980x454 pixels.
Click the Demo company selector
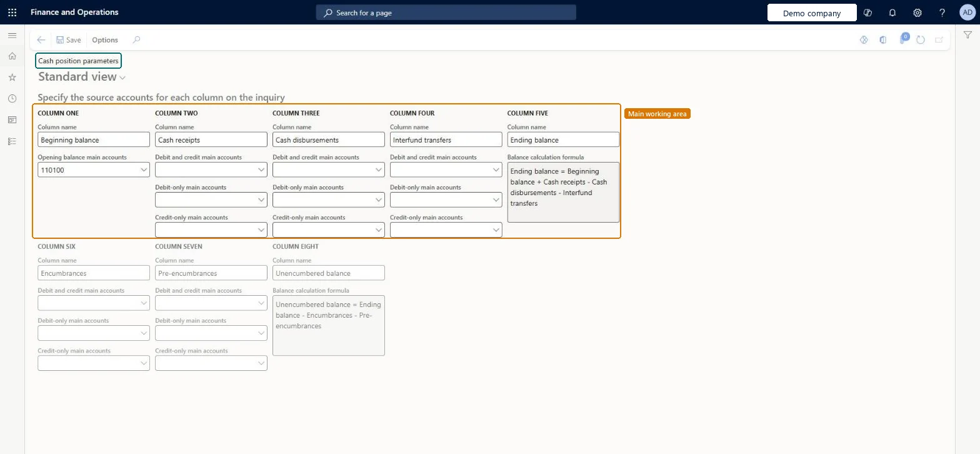point(812,13)
